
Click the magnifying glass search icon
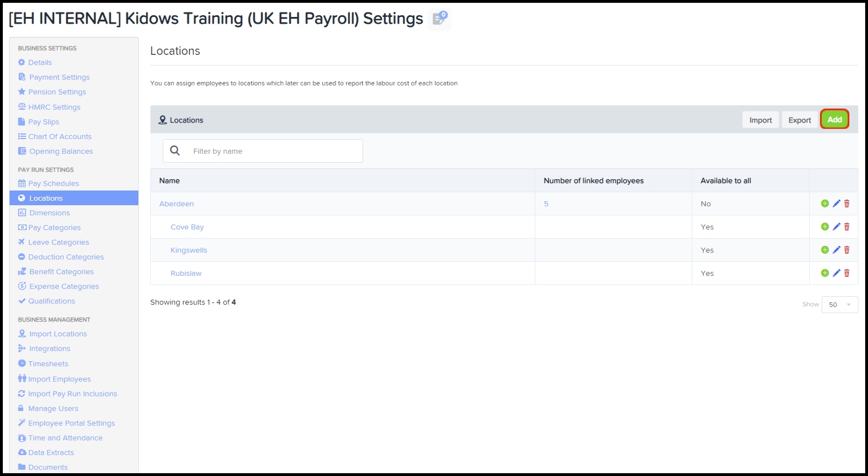(175, 151)
